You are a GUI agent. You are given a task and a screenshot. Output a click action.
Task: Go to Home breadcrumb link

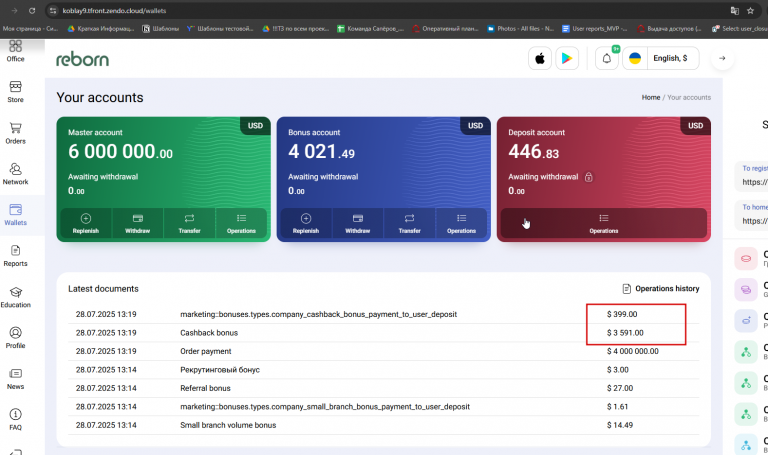(651, 97)
